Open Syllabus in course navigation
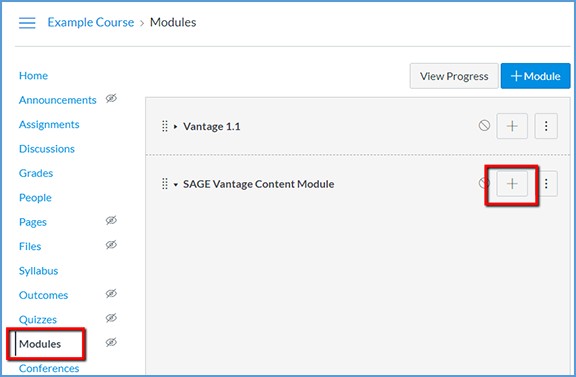Image resolution: width=576 pixels, height=377 pixels. pos(39,271)
